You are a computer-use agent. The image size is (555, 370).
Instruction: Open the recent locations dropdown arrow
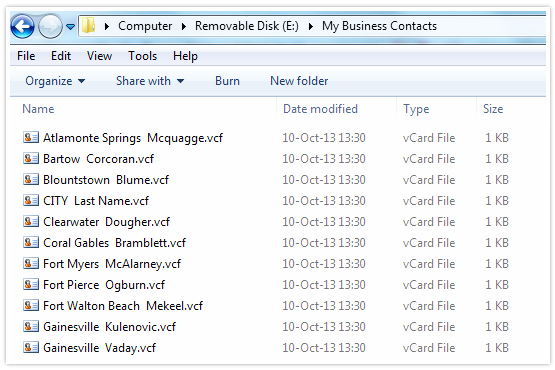(71, 27)
